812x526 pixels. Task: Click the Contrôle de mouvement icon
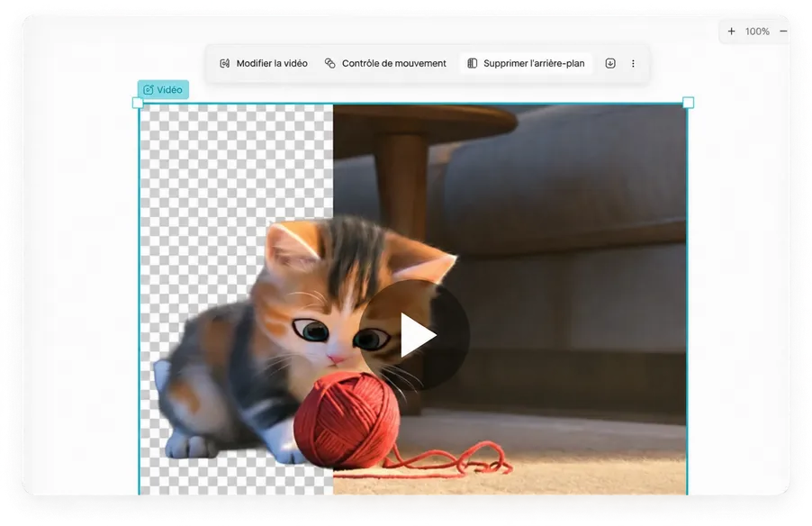(329, 63)
